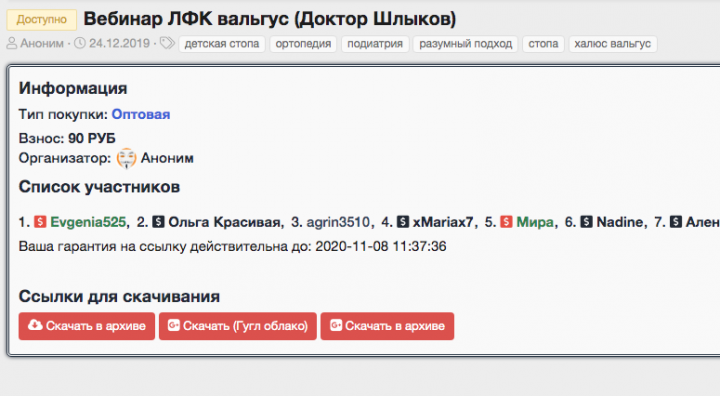
Task: Open participant Nadine's profile
Action: click(620, 222)
